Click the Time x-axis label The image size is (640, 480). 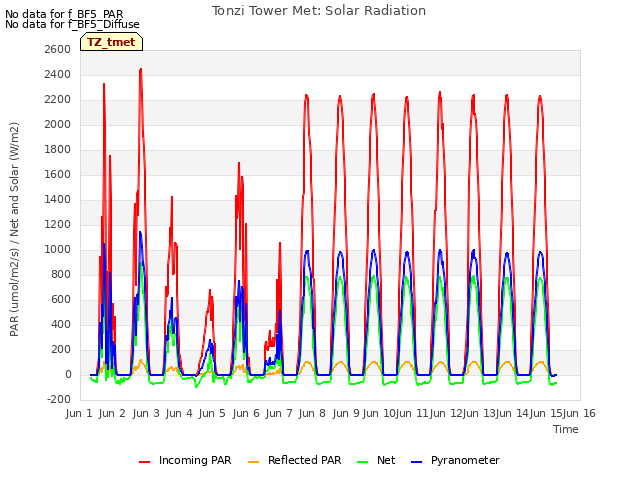point(566,429)
